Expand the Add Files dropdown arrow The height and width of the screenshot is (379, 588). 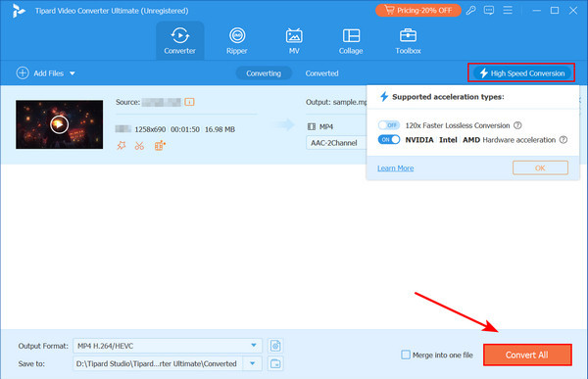73,73
